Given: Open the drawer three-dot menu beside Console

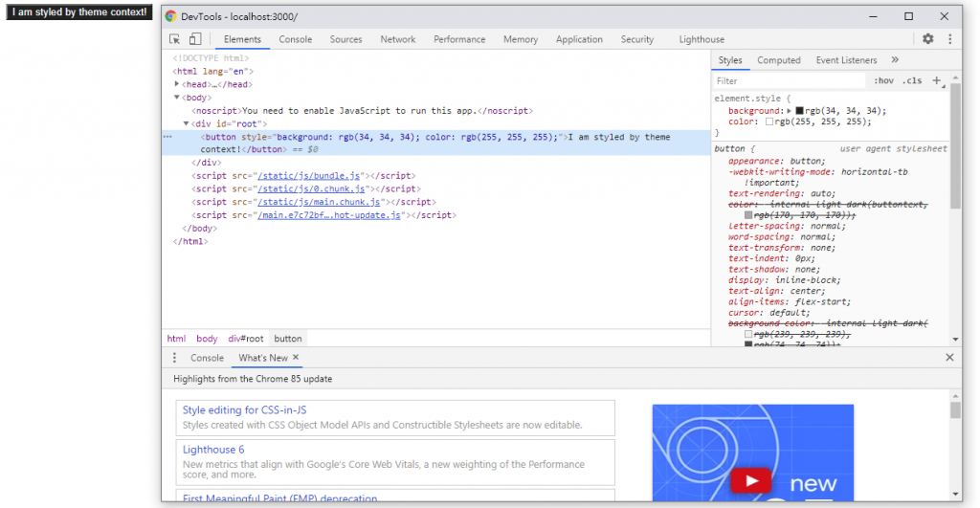Looking at the screenshot, I should coord(174,358).
